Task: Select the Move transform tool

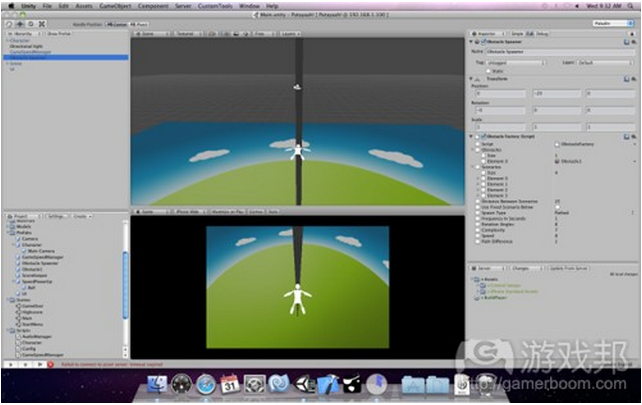Action: point(20,24)
